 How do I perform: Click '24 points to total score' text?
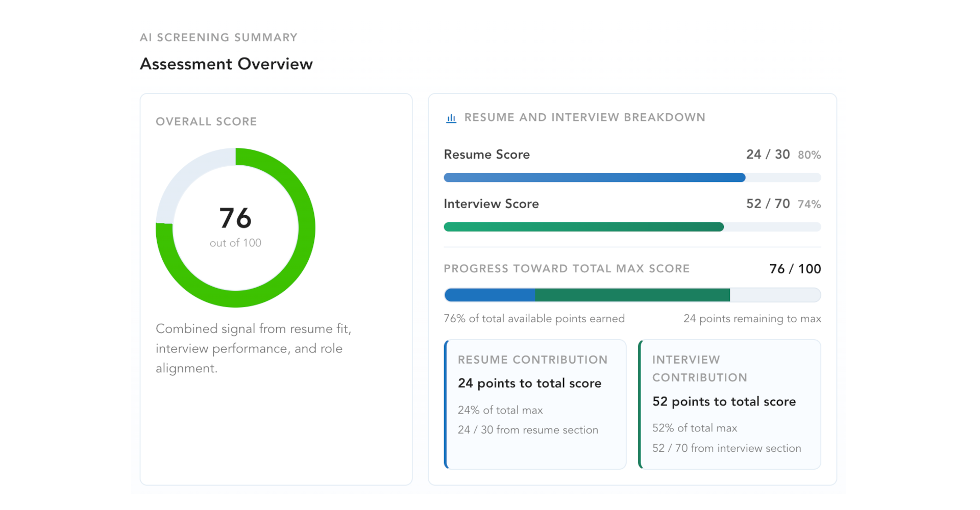pos(530,384)
